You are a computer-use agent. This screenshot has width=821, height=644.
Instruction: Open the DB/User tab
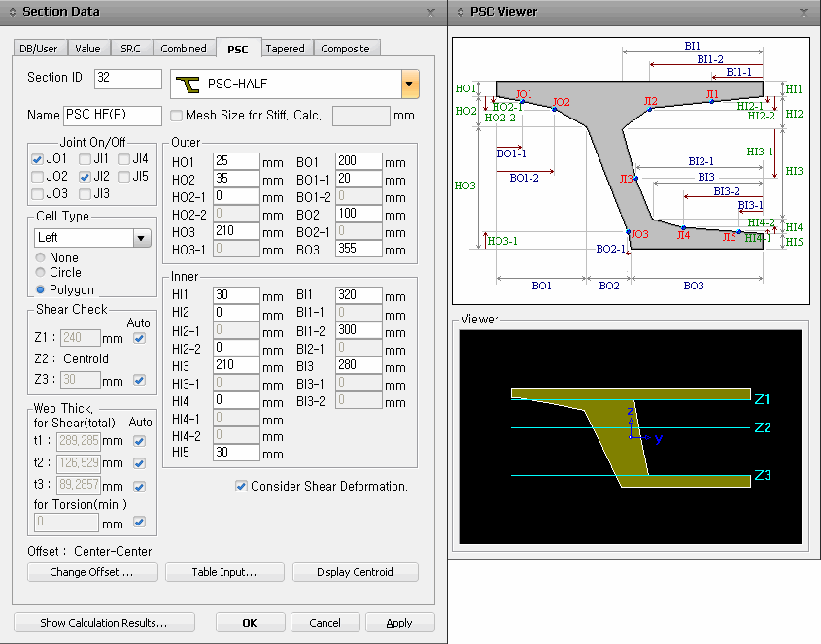(x=41, y=49)
